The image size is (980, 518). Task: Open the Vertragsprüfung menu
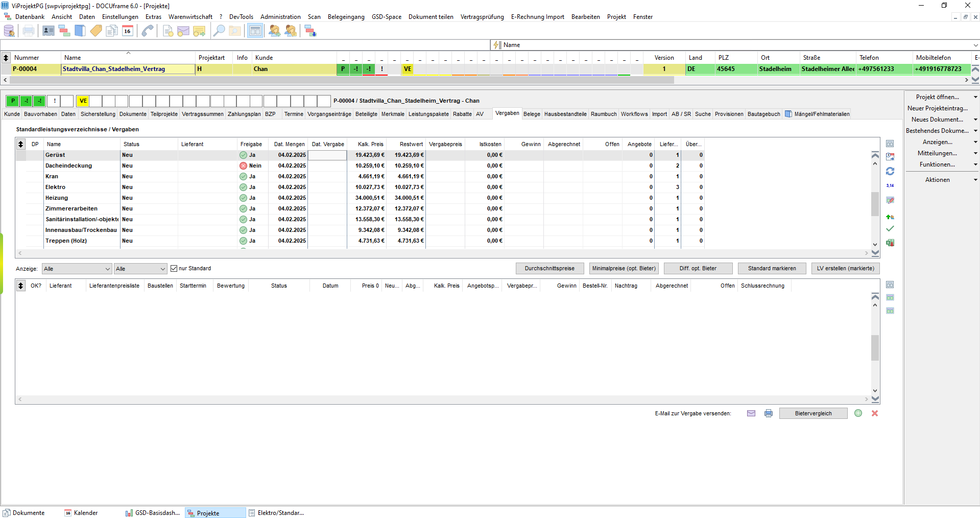(x=482, y=17)
